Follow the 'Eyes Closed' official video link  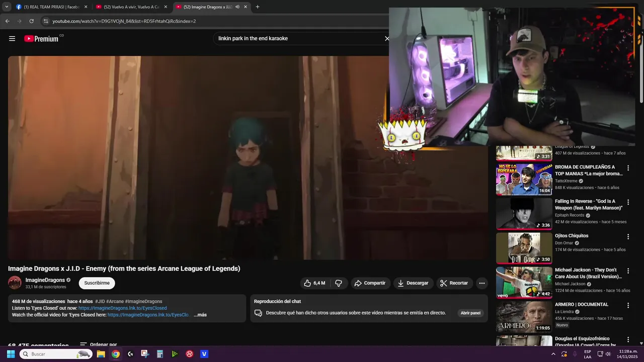148,315
